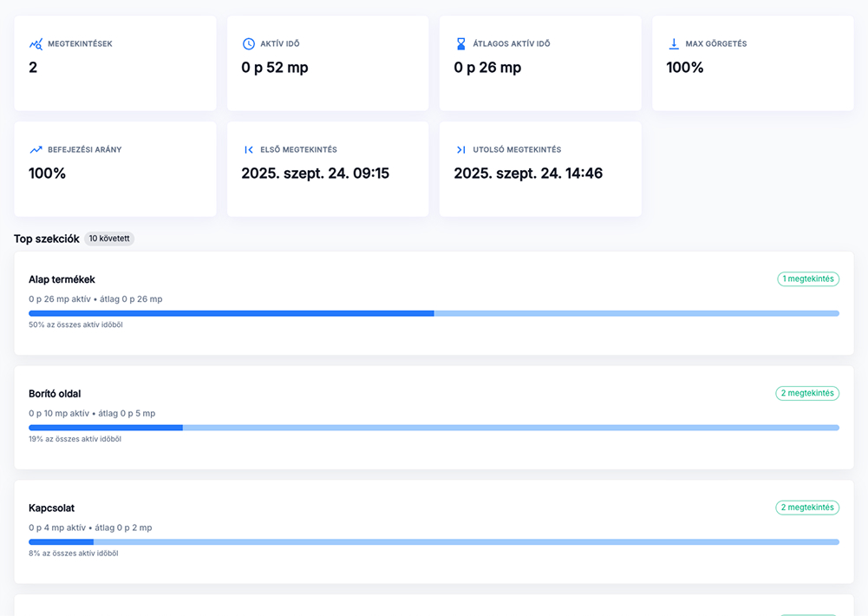
Task: Click the Alap termékek progress bar
Action: [434, 313]
